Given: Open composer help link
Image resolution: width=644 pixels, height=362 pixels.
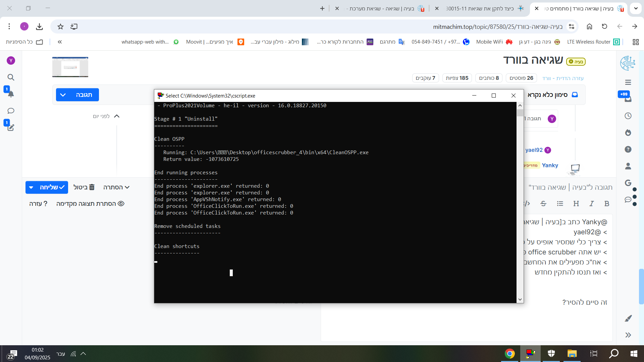Looking at the screenshot, I should click(38, 203).
